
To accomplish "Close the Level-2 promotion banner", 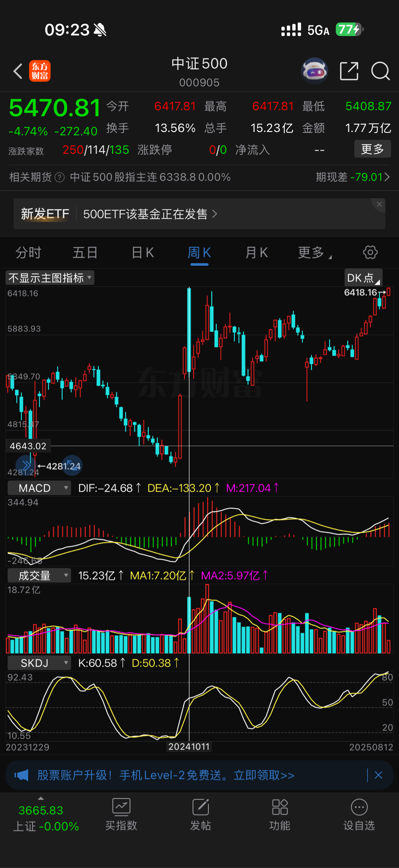I will pyautogui.click(x=378, y=775).
